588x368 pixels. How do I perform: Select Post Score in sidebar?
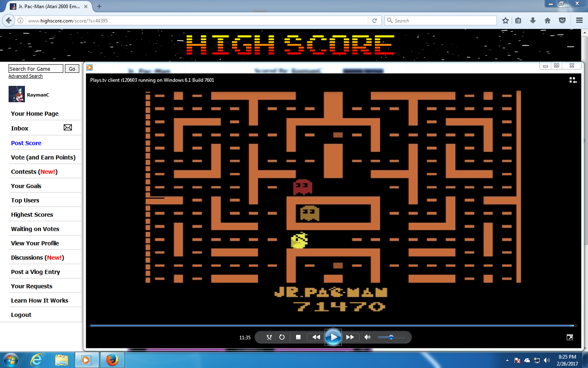click(x=26, y=143)
